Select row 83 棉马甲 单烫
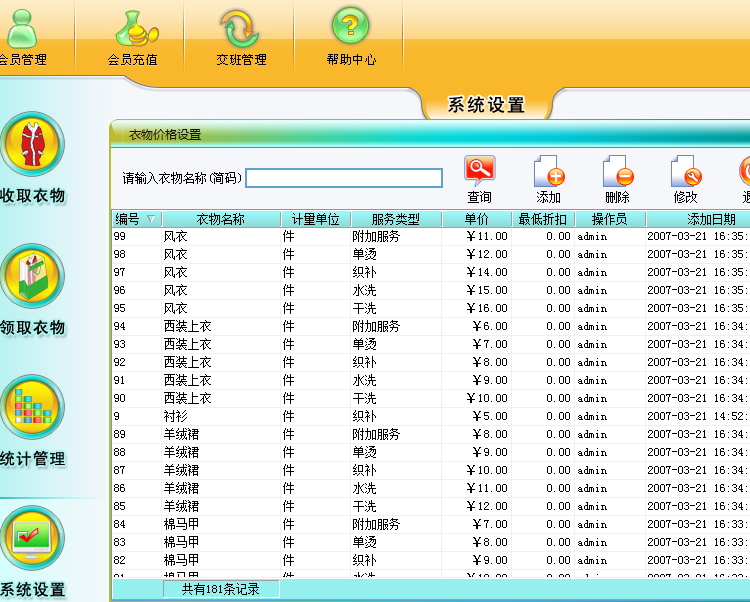This screenshot has height=602, width=750. coord(430,542)
